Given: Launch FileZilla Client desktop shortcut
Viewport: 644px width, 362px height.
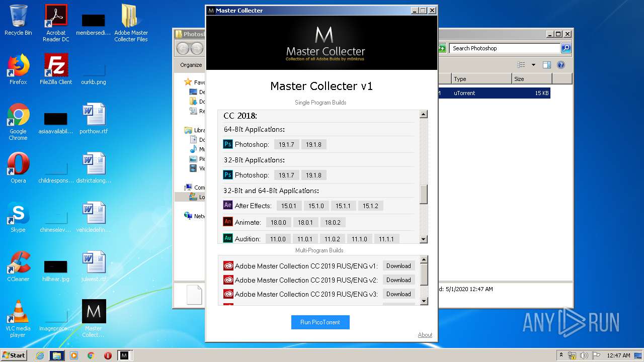Looking at the screenshot, I should tap(56, 69).
